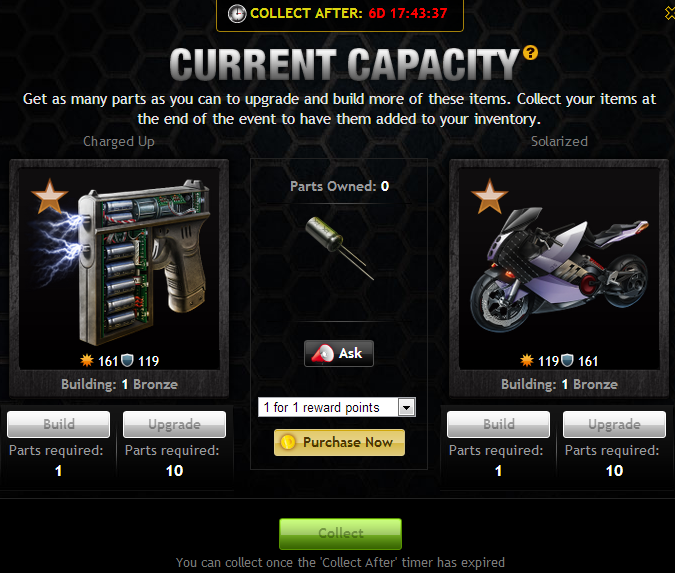Click Upgrade under Solarized
675x573 pixels.
pos(614,424)
